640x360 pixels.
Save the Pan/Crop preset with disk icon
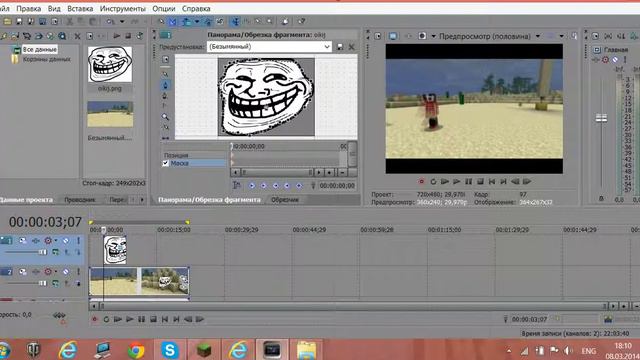coord(340,47)
